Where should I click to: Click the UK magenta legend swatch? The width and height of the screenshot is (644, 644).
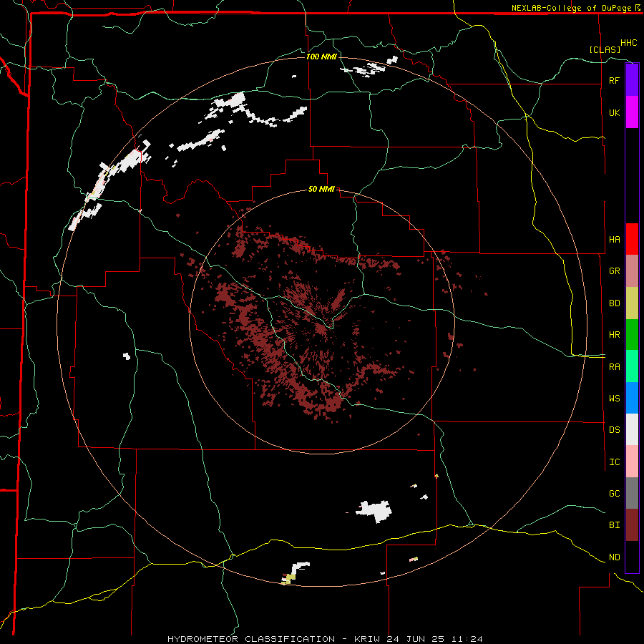pos(632,112)
